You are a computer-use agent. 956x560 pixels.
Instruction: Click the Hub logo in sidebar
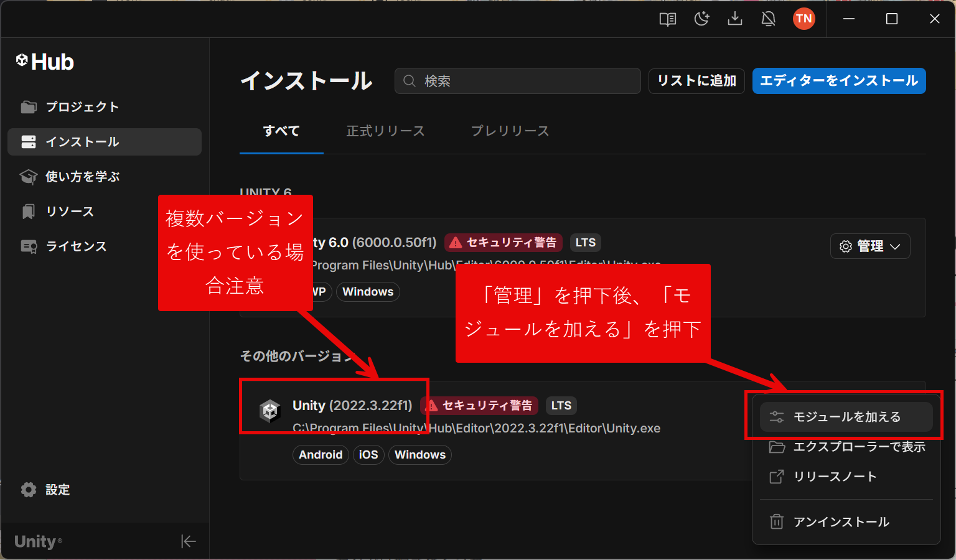[45, 62]
